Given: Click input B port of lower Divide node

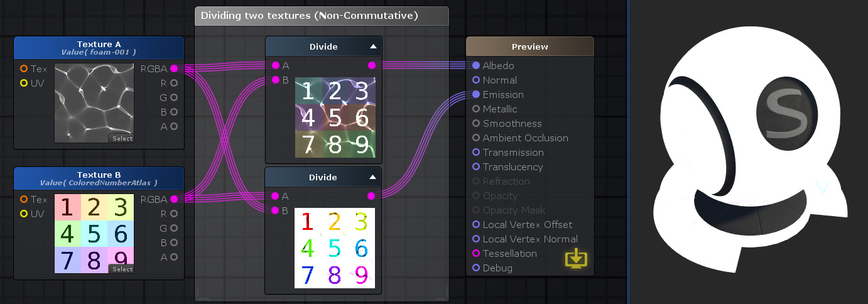Looking at the screenshot, I should 276,210.
